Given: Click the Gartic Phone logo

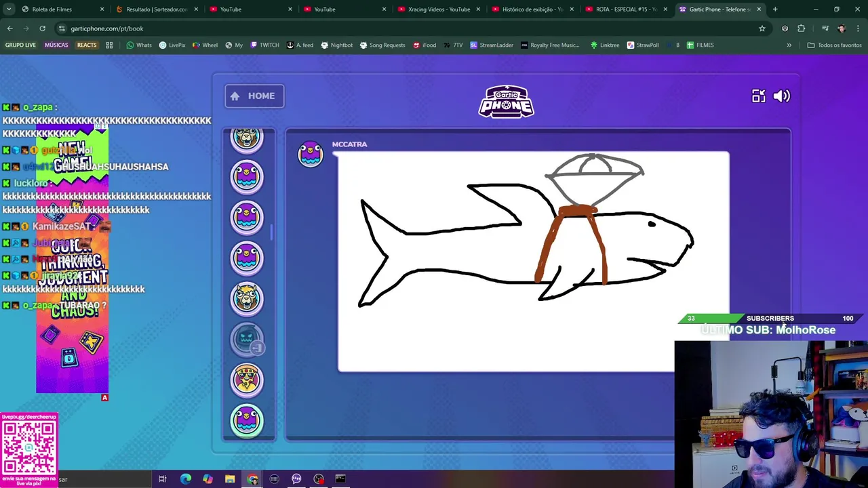Looking at the screenshot, I should click(507, 102).
